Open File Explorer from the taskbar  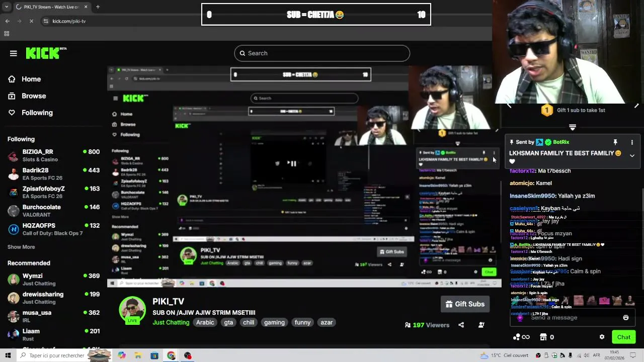(138, 355)
